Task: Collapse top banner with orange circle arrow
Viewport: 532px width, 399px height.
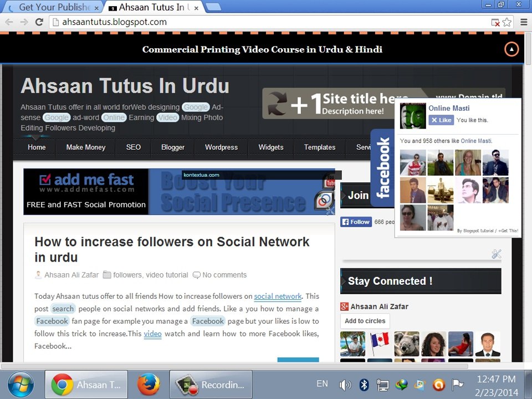Action: coord(511,49)
